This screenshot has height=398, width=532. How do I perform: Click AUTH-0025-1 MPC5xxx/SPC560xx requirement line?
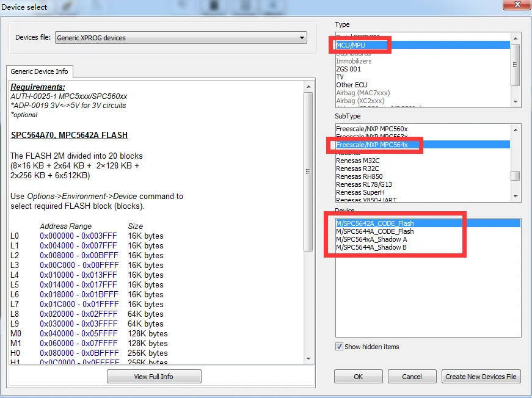click(x=69, y=96)
